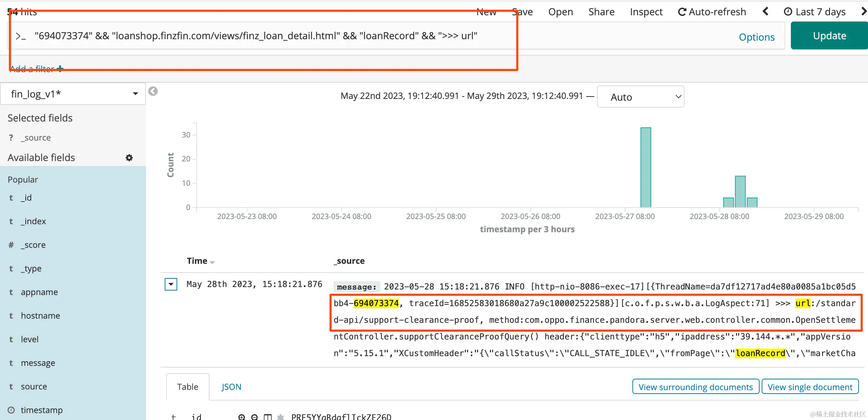Click the filter-out-value magnifier minus icon
Screen dimensions: 868x420
coord(255,417)
